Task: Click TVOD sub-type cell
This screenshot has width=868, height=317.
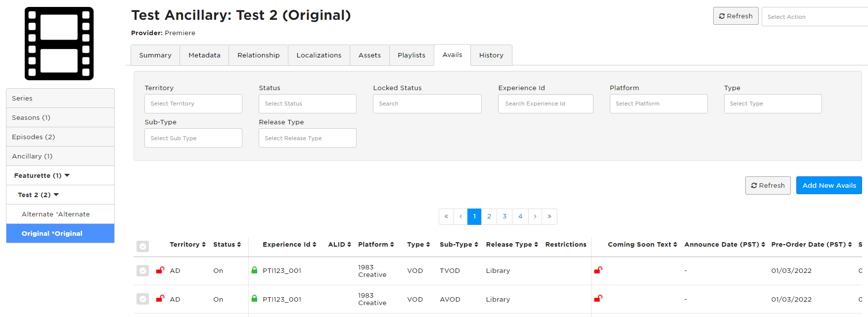Action: pos(450,271)
